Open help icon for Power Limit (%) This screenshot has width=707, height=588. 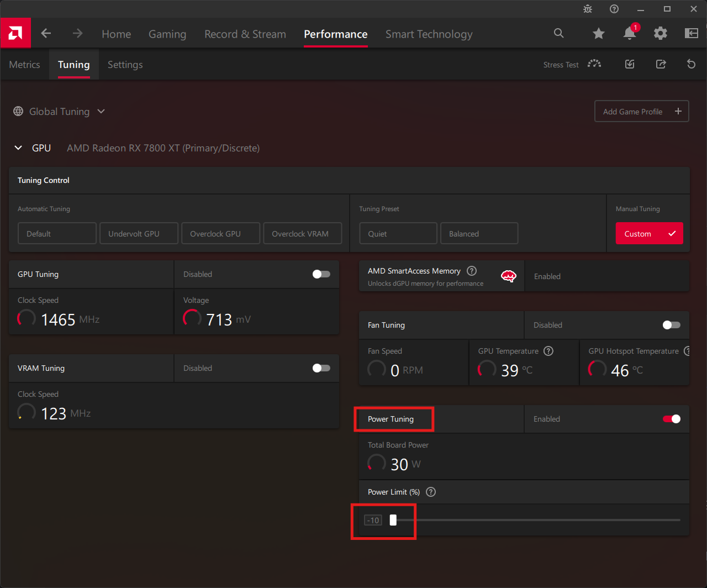(431, 492)
